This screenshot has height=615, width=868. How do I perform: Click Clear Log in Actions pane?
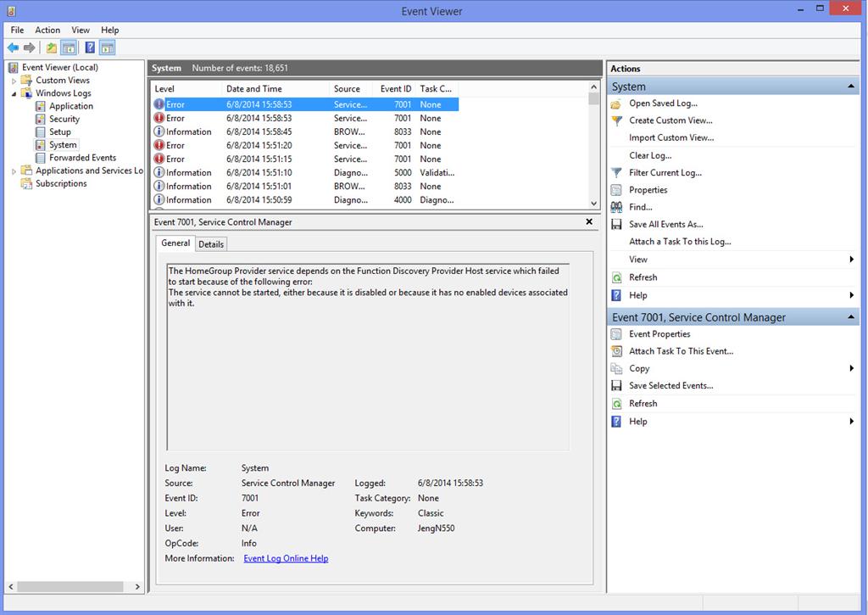coord(650,156)
